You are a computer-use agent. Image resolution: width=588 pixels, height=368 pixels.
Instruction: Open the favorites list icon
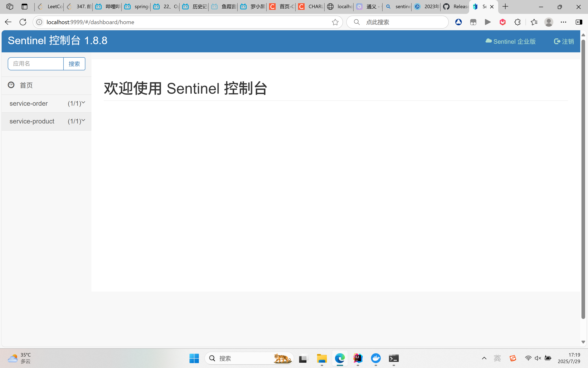(x=534, y=22)
